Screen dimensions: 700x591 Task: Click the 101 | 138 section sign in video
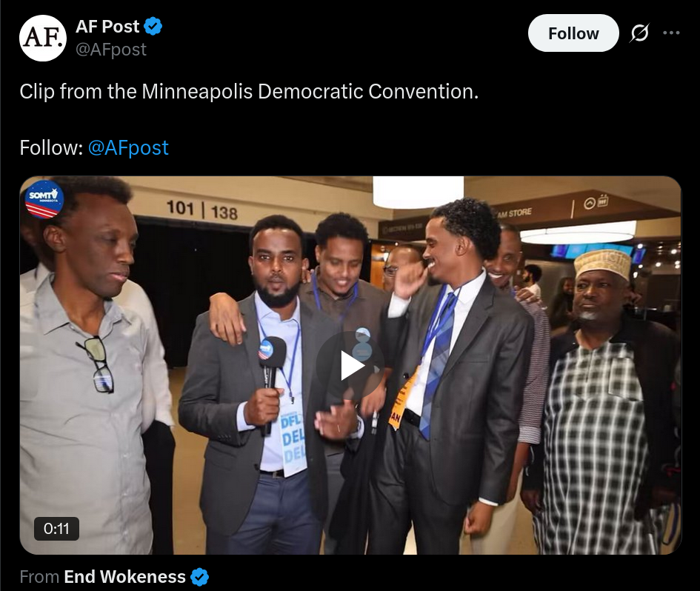tap(201, 210)
